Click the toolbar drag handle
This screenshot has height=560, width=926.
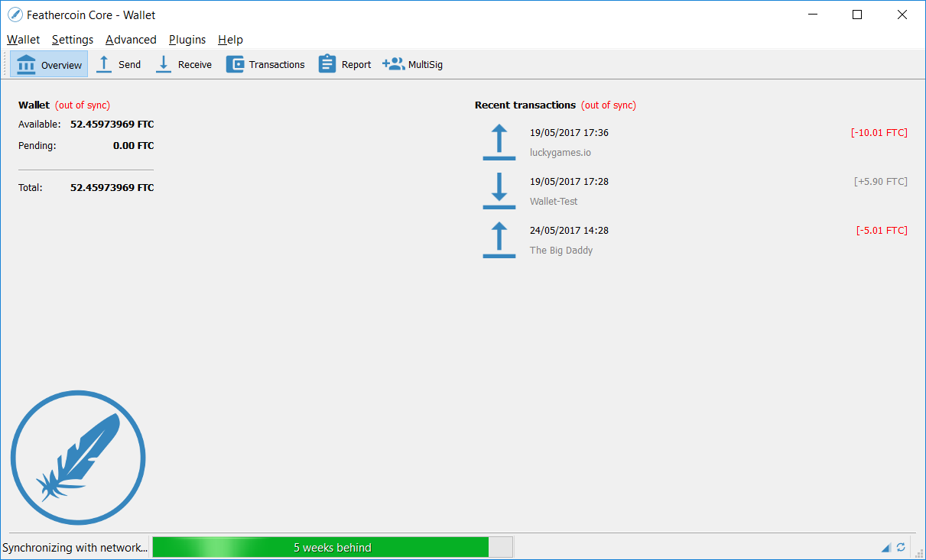(x=5, y=65)
